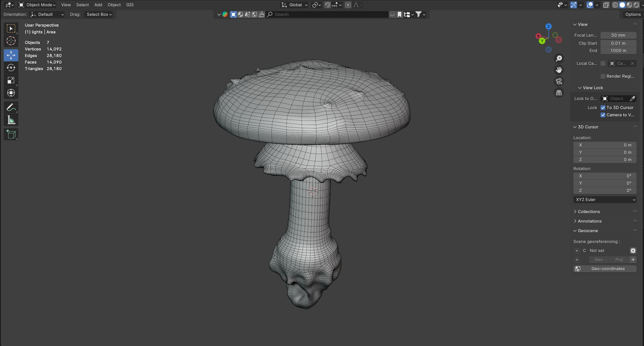Uncheck Lock To 3D Cursor
Screen dimensions: 644x346
pos(603,108)
